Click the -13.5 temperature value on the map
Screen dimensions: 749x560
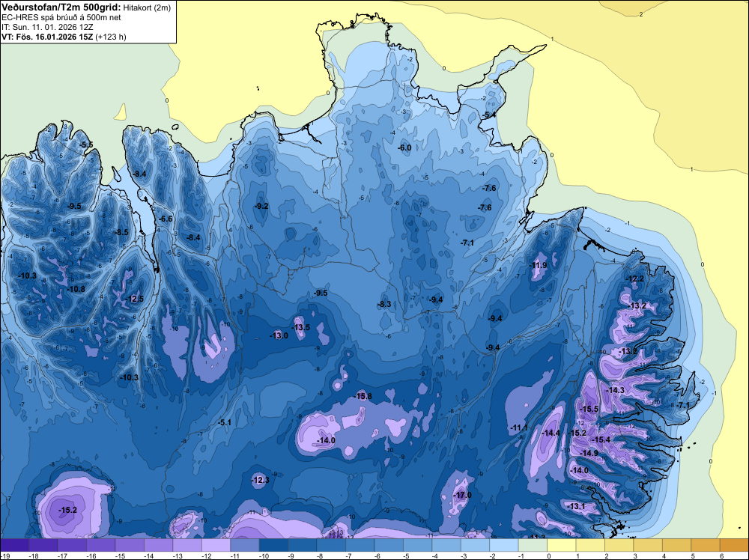point(301,327)
